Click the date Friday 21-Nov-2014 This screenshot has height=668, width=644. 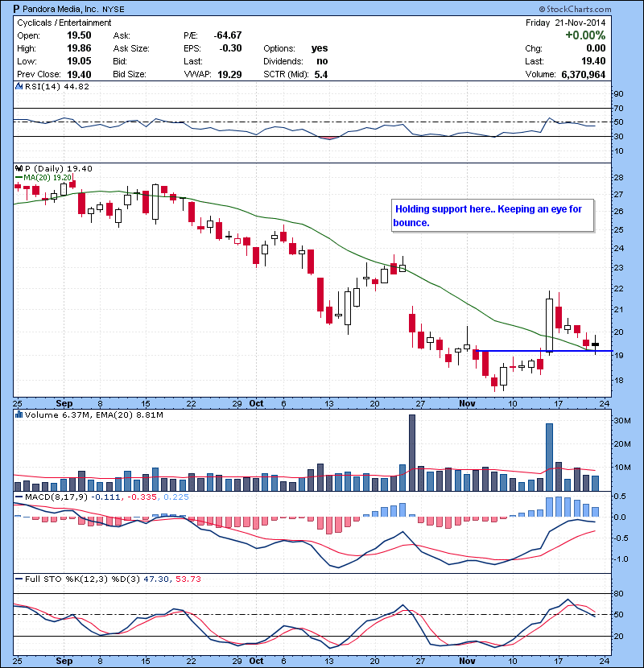(x=565, y=23)
